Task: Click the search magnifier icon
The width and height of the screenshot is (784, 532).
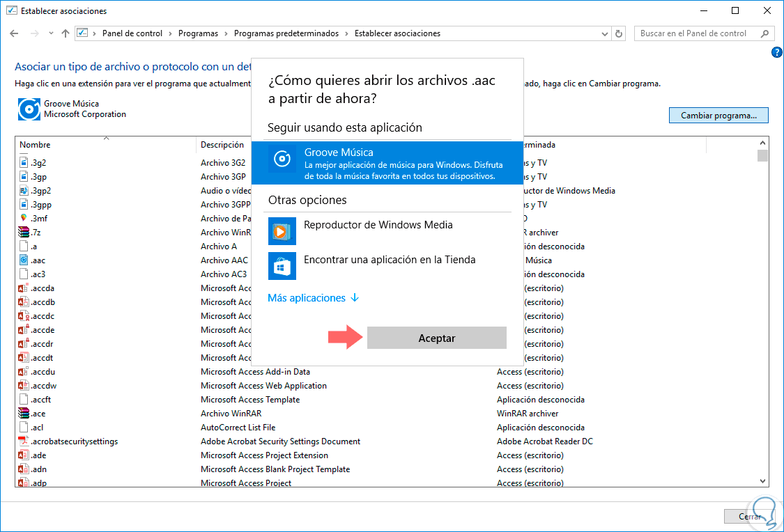Action: [764, 33]
